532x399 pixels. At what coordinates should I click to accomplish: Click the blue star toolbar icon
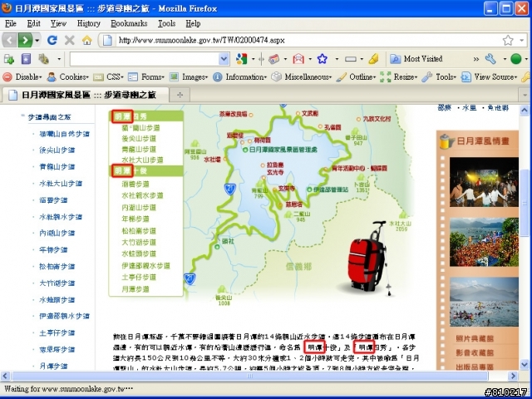click(323, 59)
